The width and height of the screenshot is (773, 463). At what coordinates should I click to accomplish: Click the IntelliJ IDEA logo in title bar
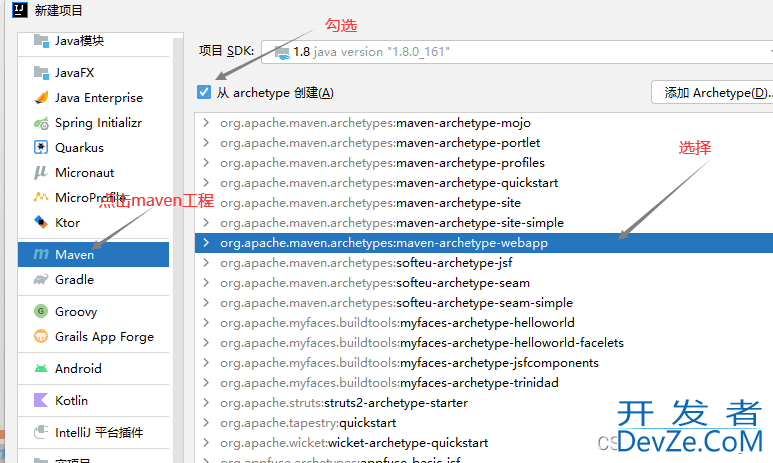[x=20, y=9]
